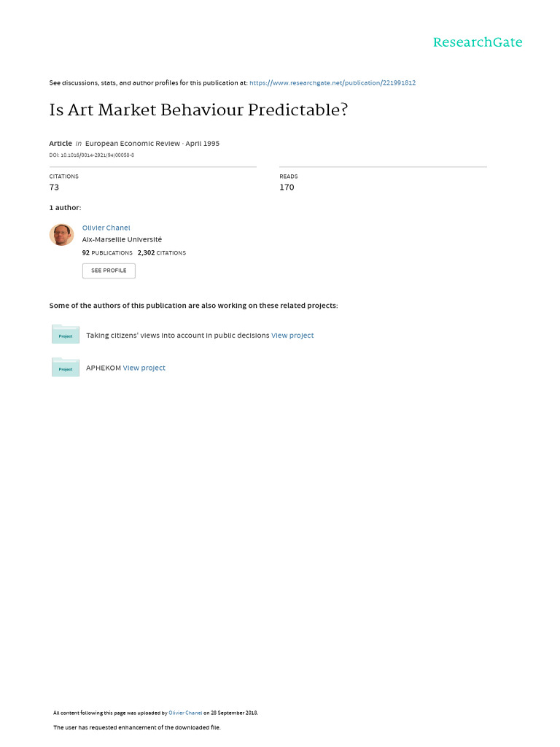This screenshot has height=747, width=560.
Task: Click the citations count 73
Action: pos(54,187)
